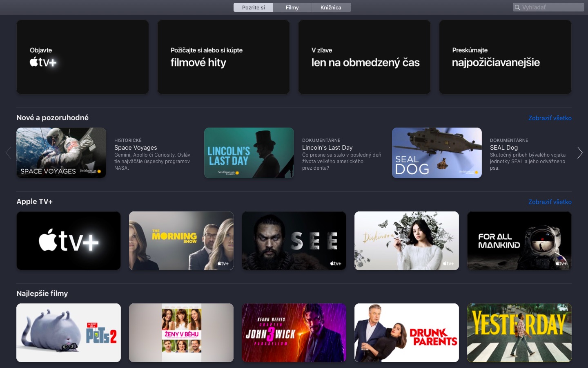Viewport: 588px width, 368px height.
Task: Select the SEAL Dog title text
Action: [504, 148]
